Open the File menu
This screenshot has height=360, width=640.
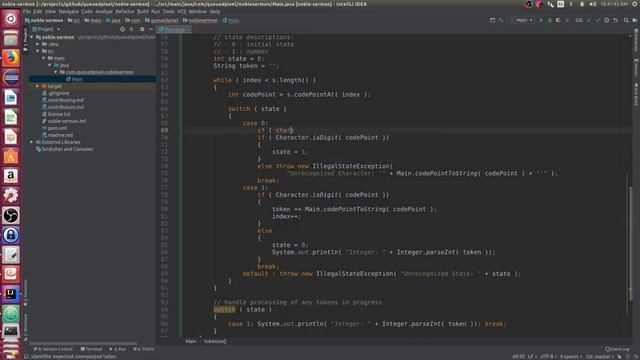coord(27,12)
